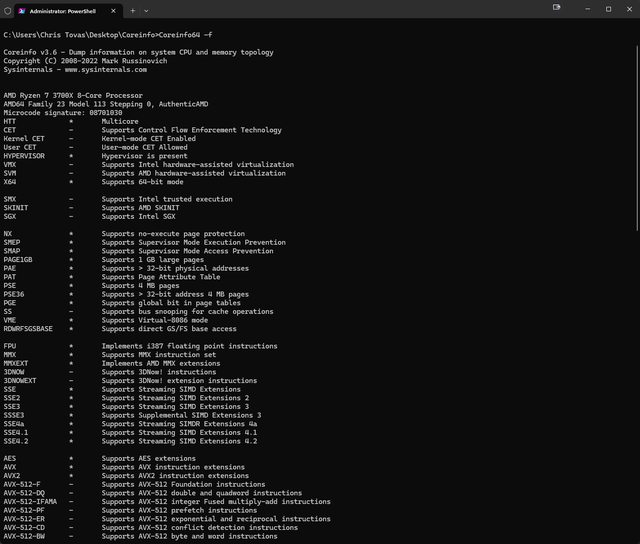The width and height of the screenshot is (640, 544).
Task: Open a new terminal tab
Action: point(132,9)
